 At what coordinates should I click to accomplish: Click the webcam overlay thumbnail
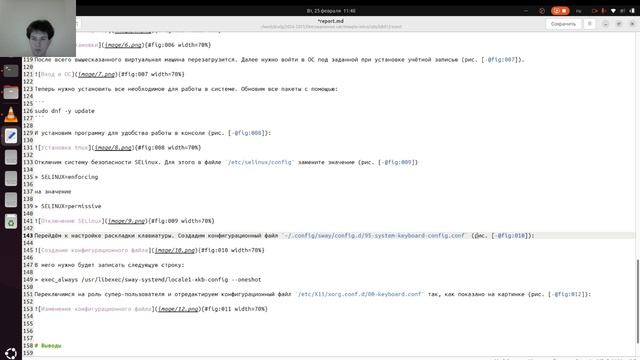click(x=38, y=28)
